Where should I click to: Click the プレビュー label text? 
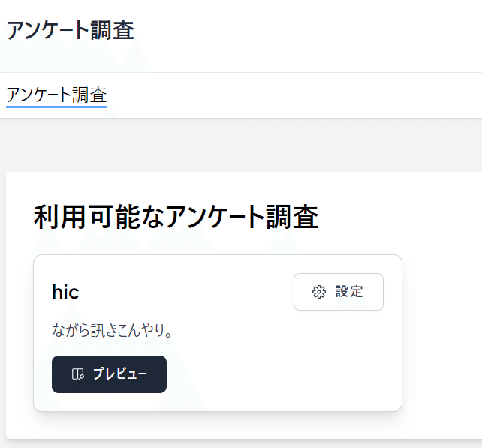point(120,374)
